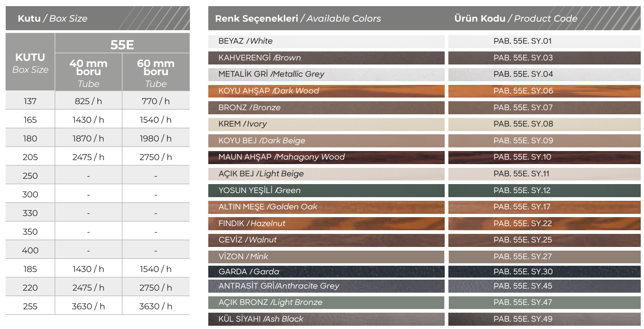Choose the KOYU AHŞAP / Dark Wood swatch
The width and height of the screenshot is (644, 329).
pyautogui.click(x=326, y=91)
